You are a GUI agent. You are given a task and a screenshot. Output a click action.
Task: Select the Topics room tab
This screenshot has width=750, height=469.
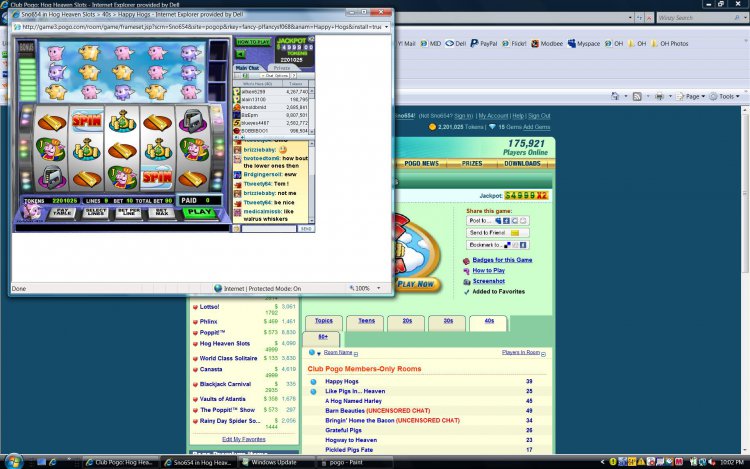click(x=324, y=322)
